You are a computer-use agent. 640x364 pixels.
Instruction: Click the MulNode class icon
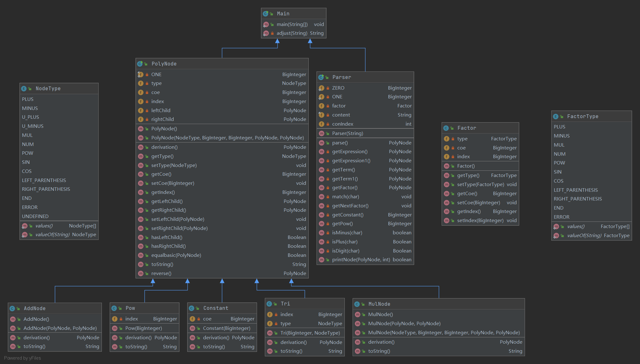tap(357, 304)
